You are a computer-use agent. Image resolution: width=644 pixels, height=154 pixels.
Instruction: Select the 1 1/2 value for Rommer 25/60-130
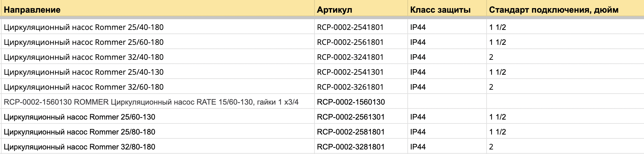pos(565,117)
